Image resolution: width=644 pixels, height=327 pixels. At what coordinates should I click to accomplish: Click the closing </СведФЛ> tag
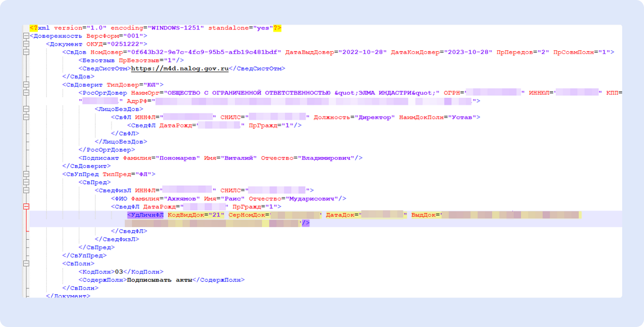pos(129,231)
